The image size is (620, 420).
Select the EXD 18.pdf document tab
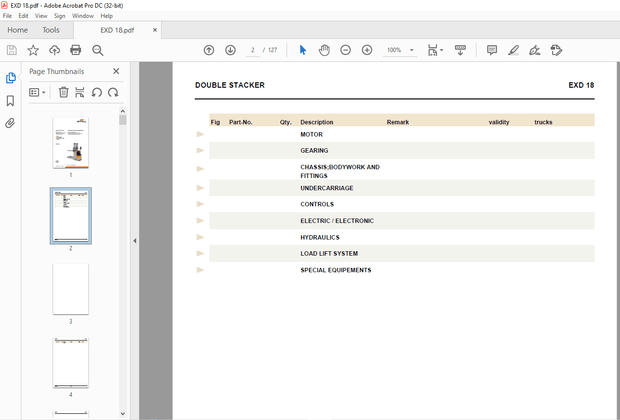point(117,30)
